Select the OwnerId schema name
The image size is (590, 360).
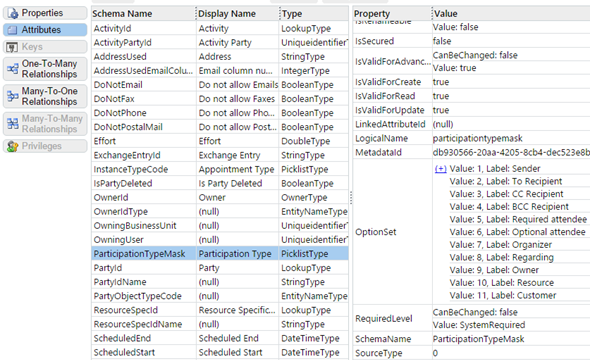tap(111, 197)
